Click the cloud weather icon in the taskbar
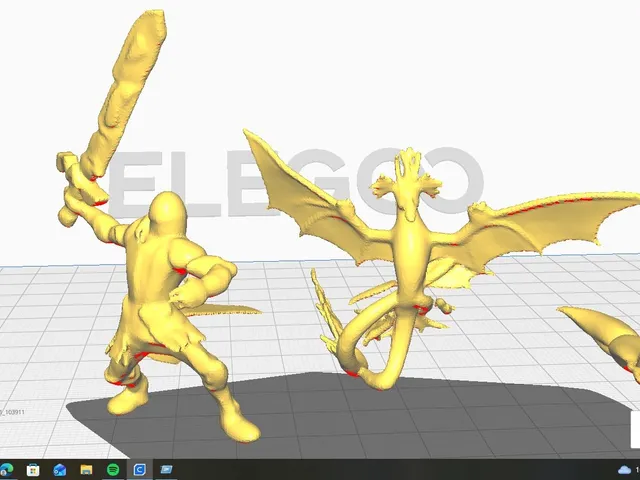 (624, 470)
